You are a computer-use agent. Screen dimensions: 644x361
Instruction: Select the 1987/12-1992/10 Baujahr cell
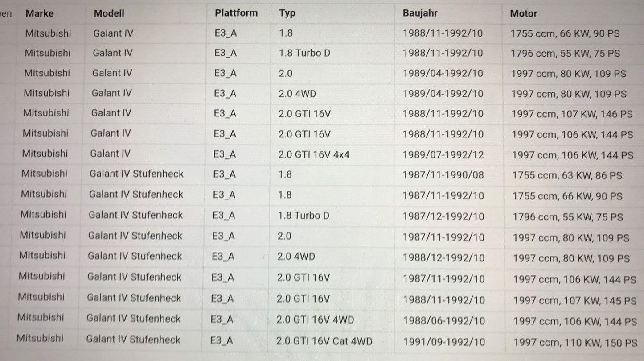443,216
